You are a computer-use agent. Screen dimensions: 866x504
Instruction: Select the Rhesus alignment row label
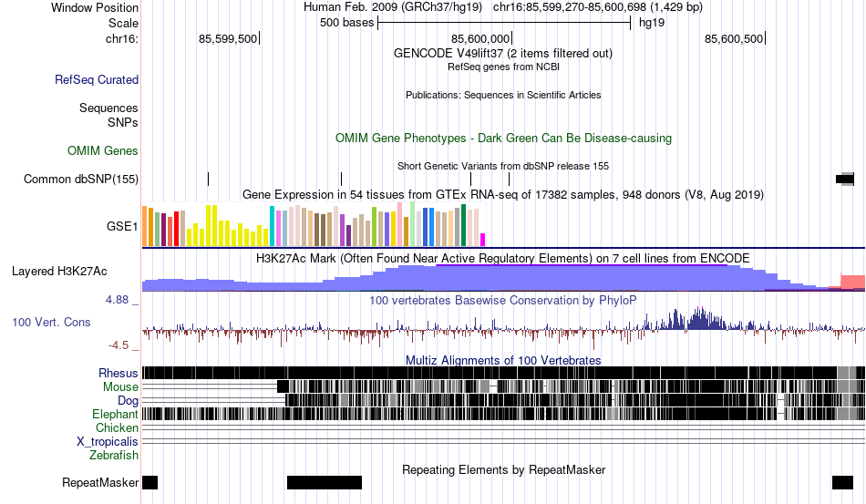pos(119,373)
